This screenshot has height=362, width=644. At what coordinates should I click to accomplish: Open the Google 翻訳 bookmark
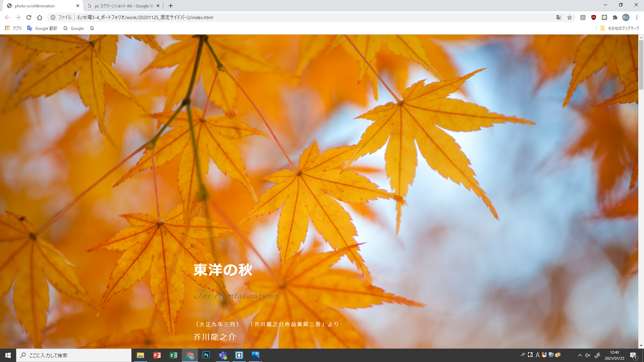[42, 28]
